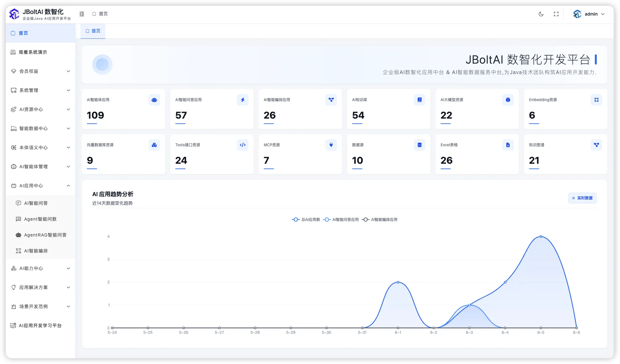
Task: Click the Excel表格 count 26
Action: click(x=447, y=161)
